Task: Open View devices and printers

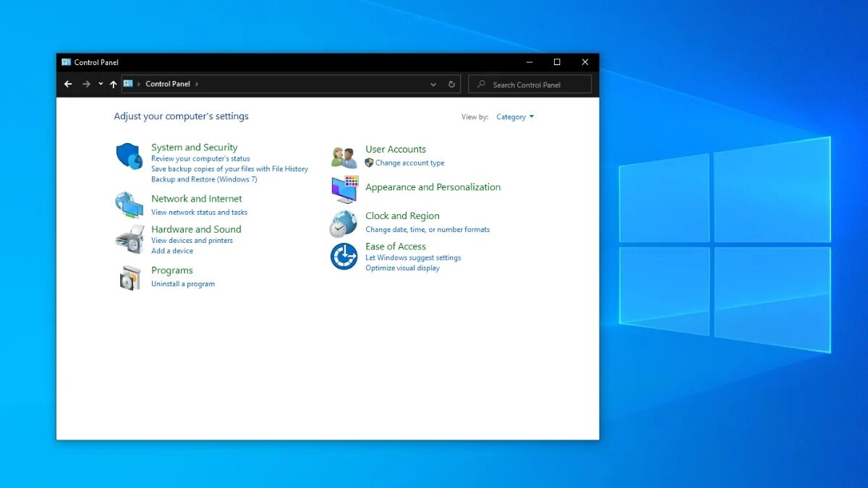Action: pyautogui.click(x=192, y=240)
